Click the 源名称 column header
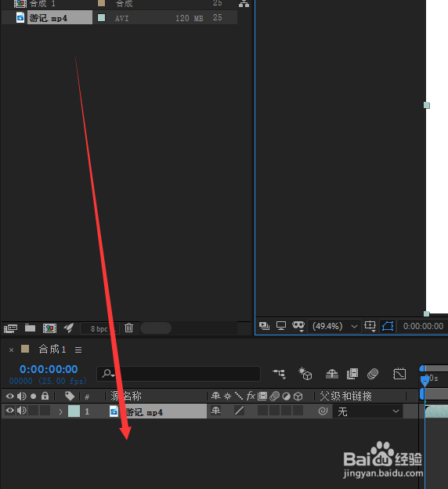Screen dimensions: 448x489 126,396
